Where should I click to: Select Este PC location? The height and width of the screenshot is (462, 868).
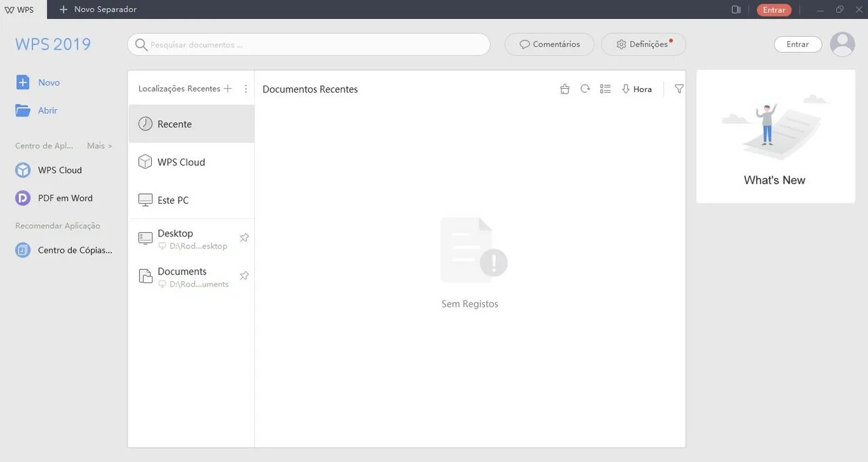click(191, 200)
